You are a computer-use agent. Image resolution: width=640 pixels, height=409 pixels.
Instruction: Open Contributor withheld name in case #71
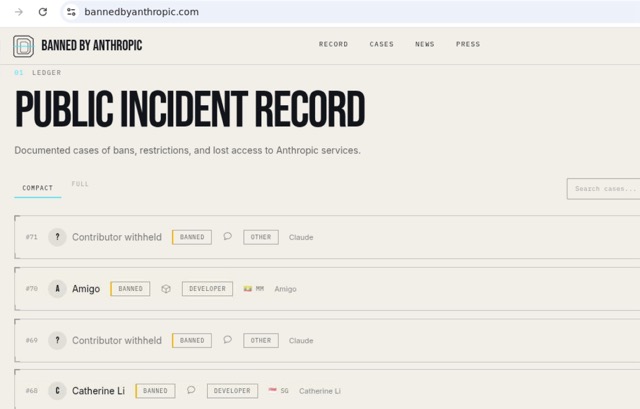[x=117, y=237]
